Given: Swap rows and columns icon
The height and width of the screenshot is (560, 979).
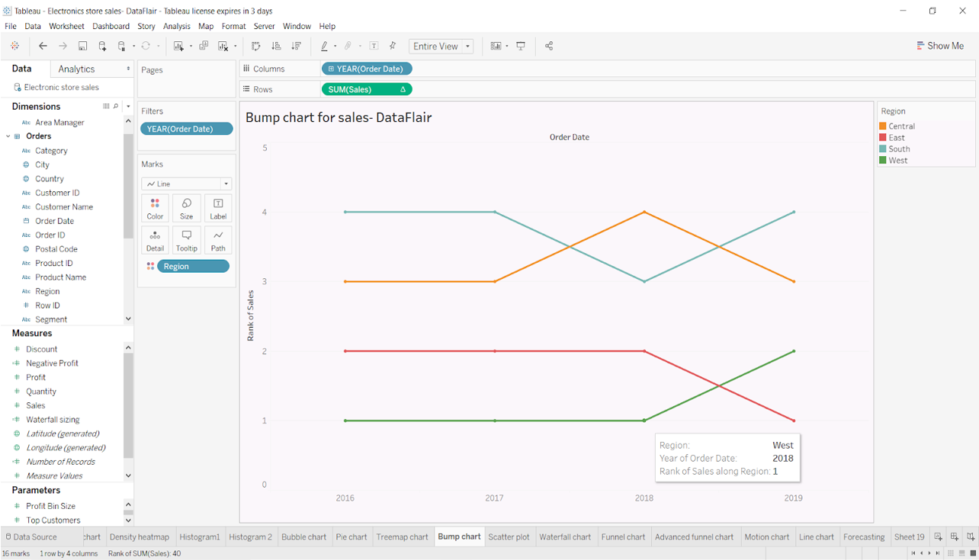Looking at the screenshot, I should click(256, 46).
